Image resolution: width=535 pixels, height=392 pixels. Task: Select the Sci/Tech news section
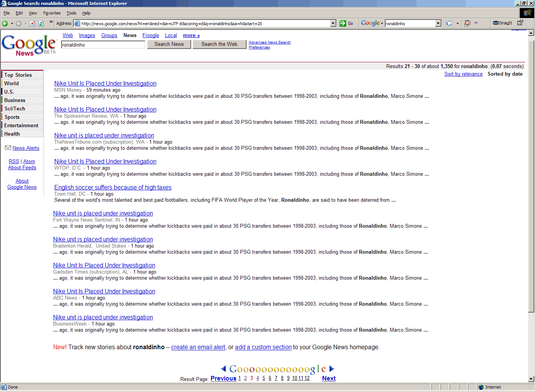pos(22,109)
